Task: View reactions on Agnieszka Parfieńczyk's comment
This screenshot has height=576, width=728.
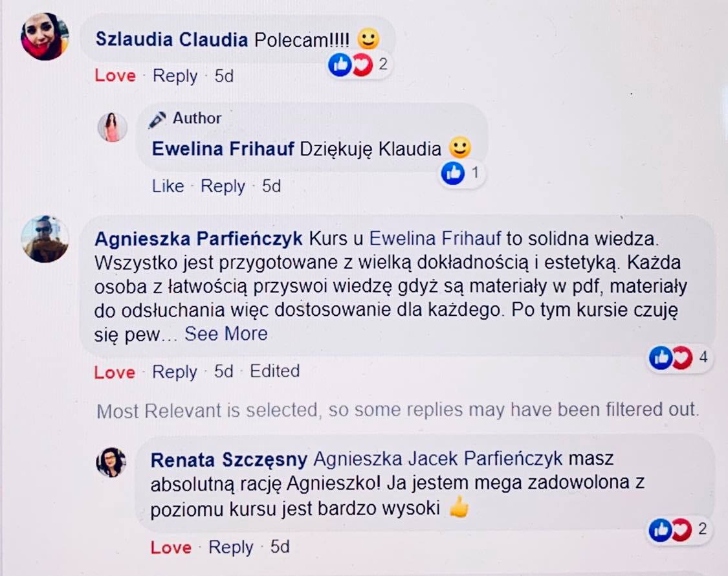Action: click(x=678, y=358)
